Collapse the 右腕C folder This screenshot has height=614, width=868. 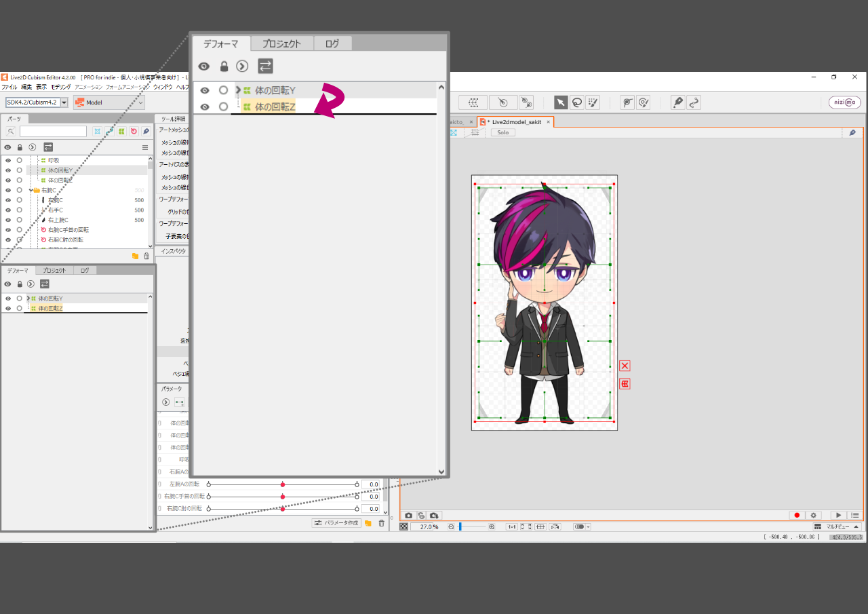click(x=31, y=190)
